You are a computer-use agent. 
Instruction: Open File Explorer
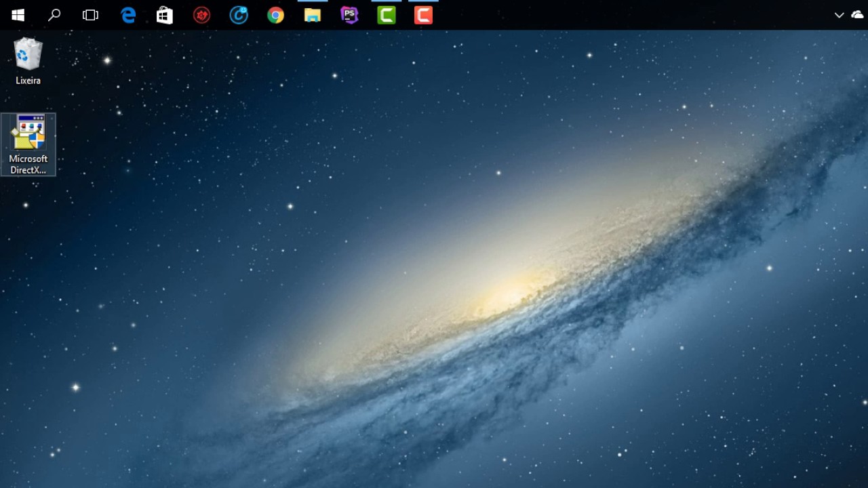click(312, 15)
